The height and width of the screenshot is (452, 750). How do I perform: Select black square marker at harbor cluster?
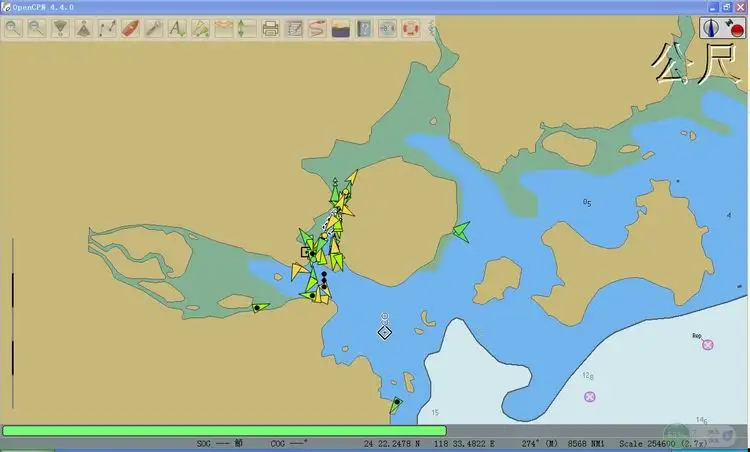305,252
